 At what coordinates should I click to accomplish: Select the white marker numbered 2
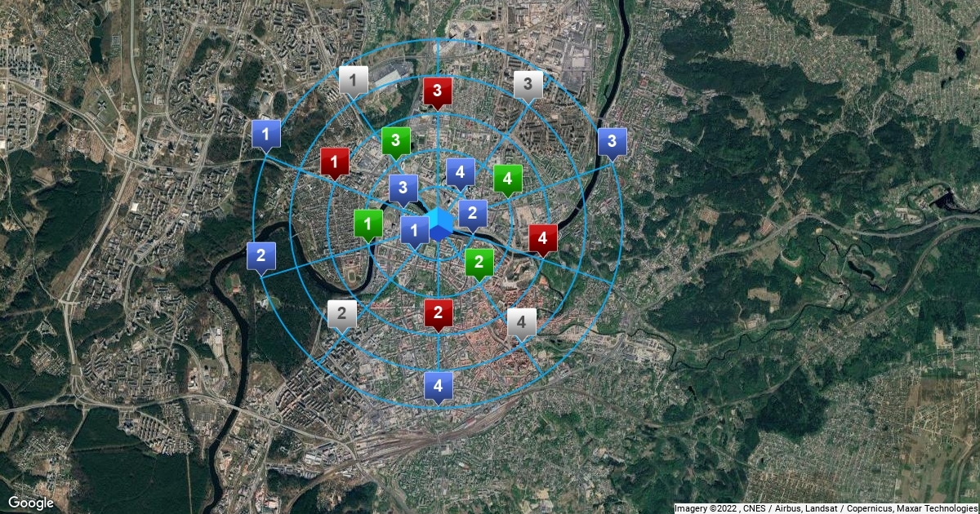[x=342, y=312]
